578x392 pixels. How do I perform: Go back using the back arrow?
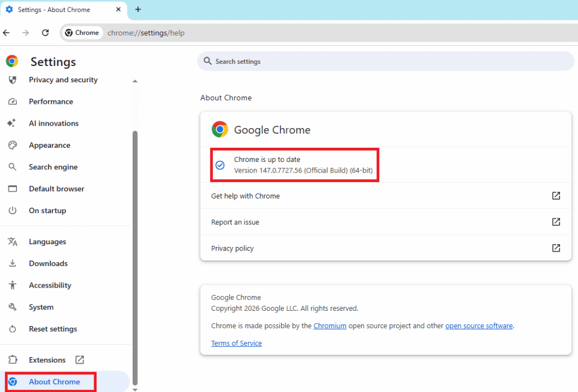pyautogui.click(x=6, y=33)
